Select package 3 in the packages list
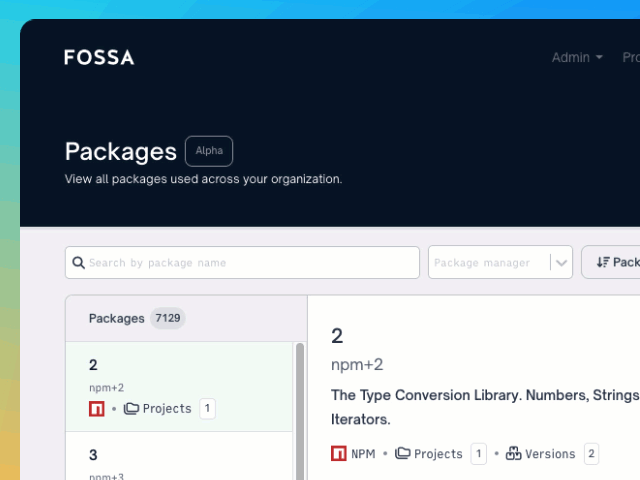Viewport: 640px width, 480px height. point(179,456)
